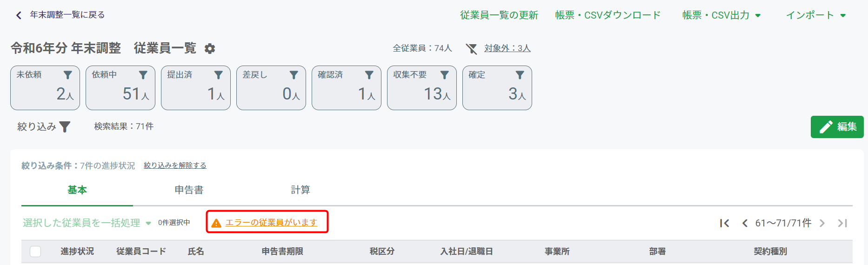Filter by 依頼中 funnel icon
The image size is (868, 265).
[143, 75]
